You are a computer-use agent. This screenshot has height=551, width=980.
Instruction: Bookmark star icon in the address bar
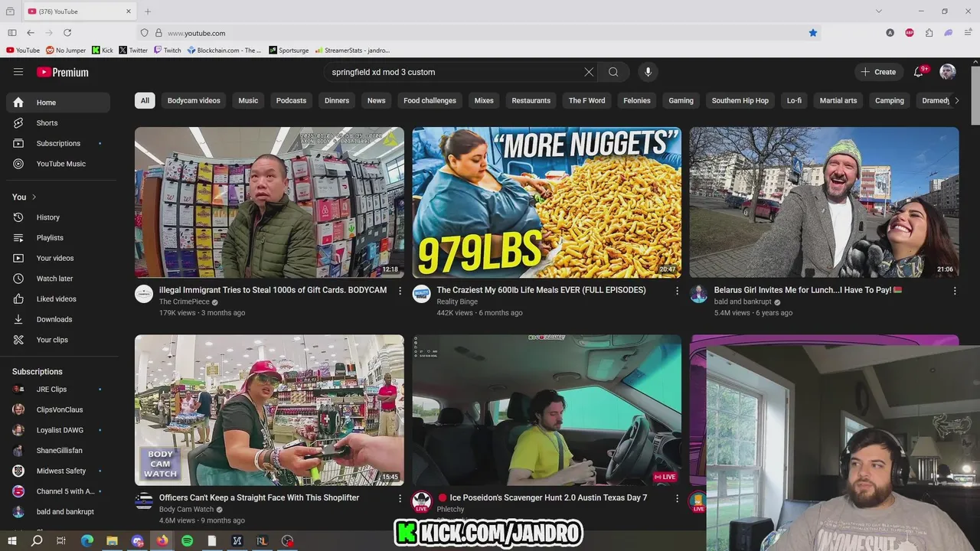click(x=813, y=33)
